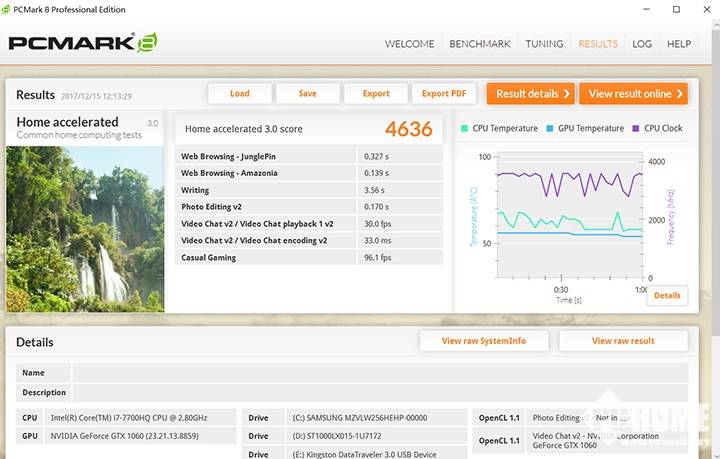
Task: Open the LOG tab
Action: pyautogui.click(x=642, y=44)
